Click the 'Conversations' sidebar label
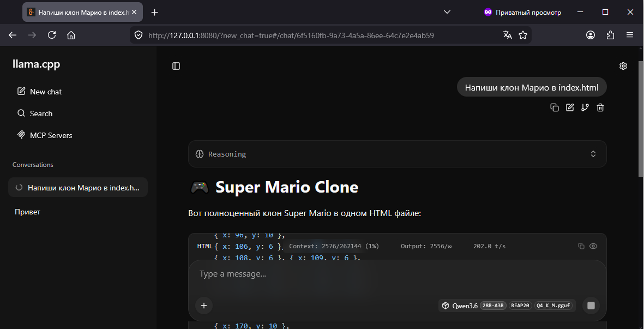 click(33, 165)
